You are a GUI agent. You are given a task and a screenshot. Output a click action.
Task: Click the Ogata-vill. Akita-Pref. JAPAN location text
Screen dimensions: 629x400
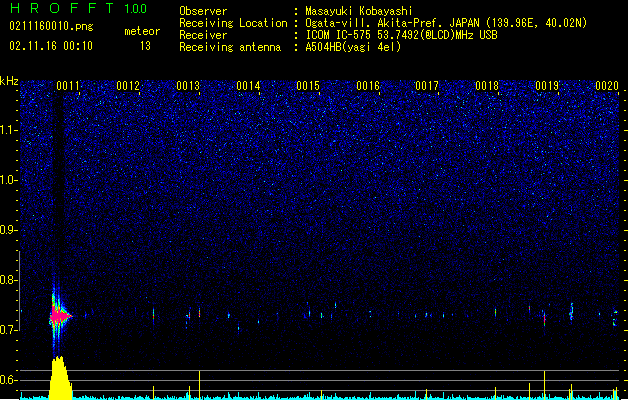(446, 23)
